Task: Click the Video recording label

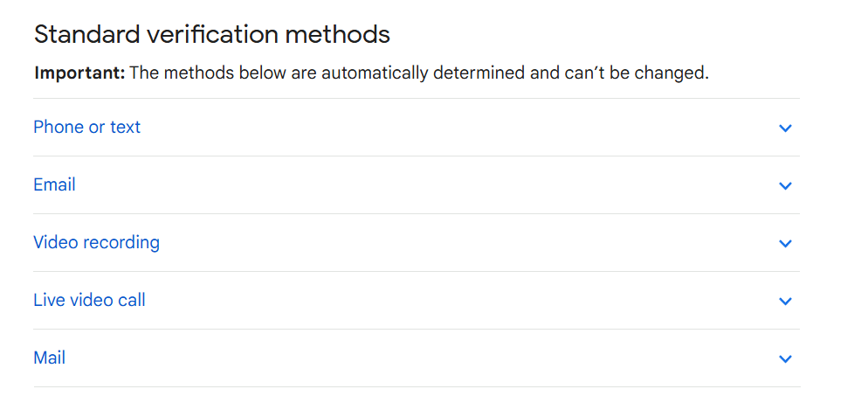Action: [x=96, y=243]
